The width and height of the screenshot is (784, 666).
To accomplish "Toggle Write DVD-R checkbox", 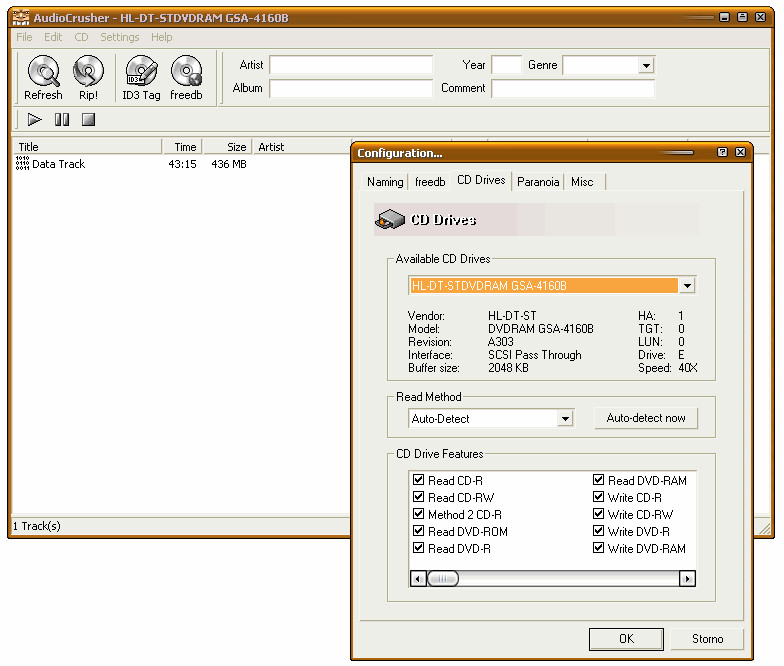I will coord(598,531).
